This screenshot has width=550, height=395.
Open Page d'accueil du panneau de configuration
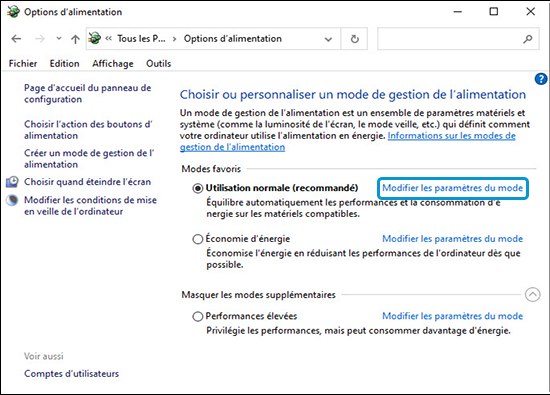tap(88, 93)
